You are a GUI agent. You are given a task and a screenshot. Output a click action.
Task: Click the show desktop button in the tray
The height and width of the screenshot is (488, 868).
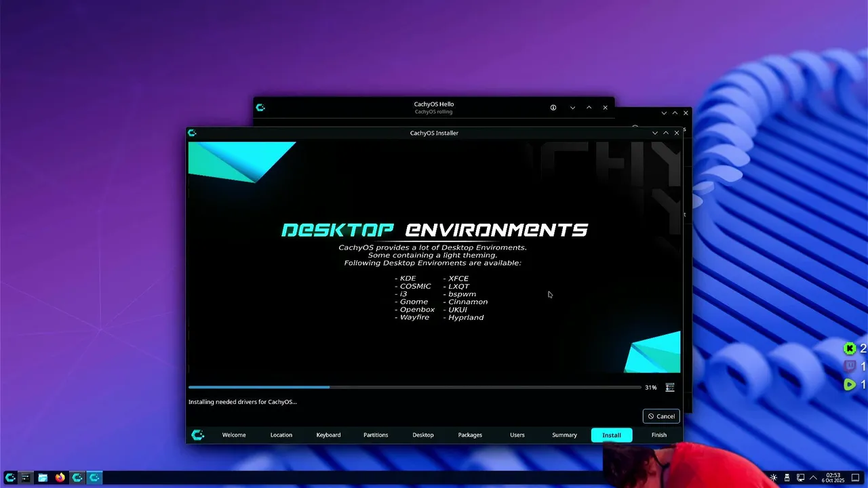tap(855, 478)
